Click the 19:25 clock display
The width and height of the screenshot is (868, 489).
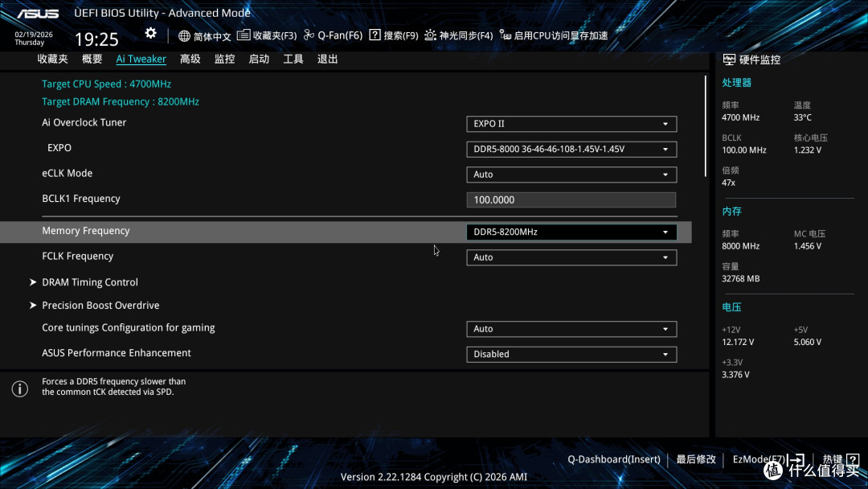(x=96, y=39)
